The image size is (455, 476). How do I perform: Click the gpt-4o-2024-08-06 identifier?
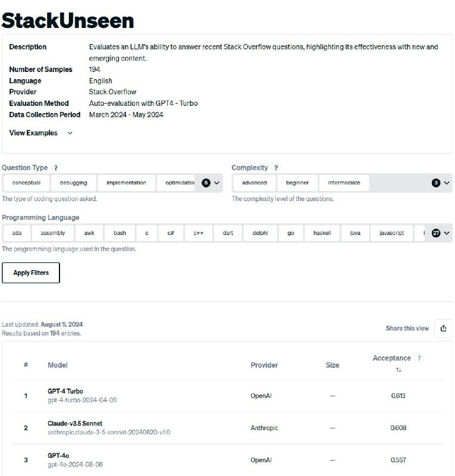coord(76,465)
